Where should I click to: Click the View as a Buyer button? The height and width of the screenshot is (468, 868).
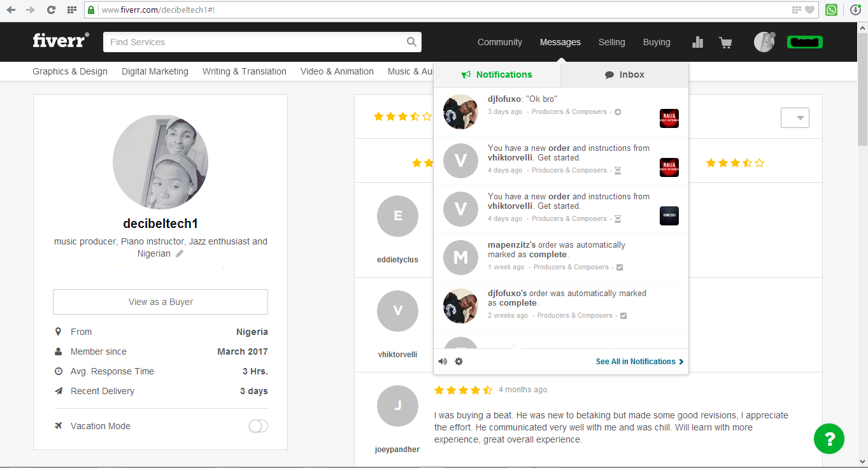160,302
